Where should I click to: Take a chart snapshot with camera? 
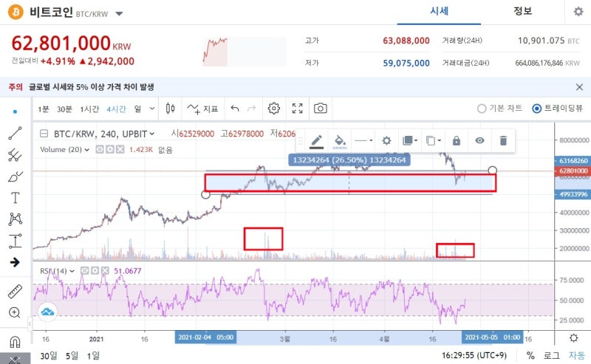(x=321, y=109)
